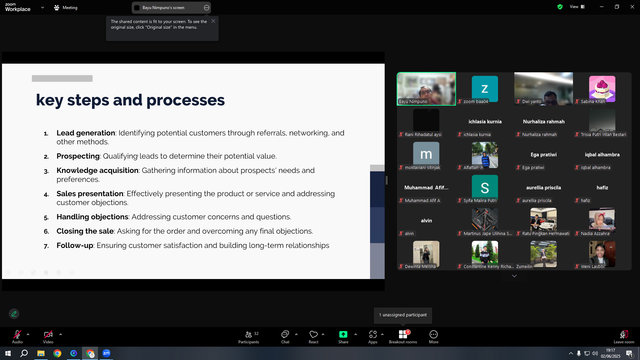The image size is (640, 360).
Task: Open the Participants panel
Action: [x=249, y=337]
